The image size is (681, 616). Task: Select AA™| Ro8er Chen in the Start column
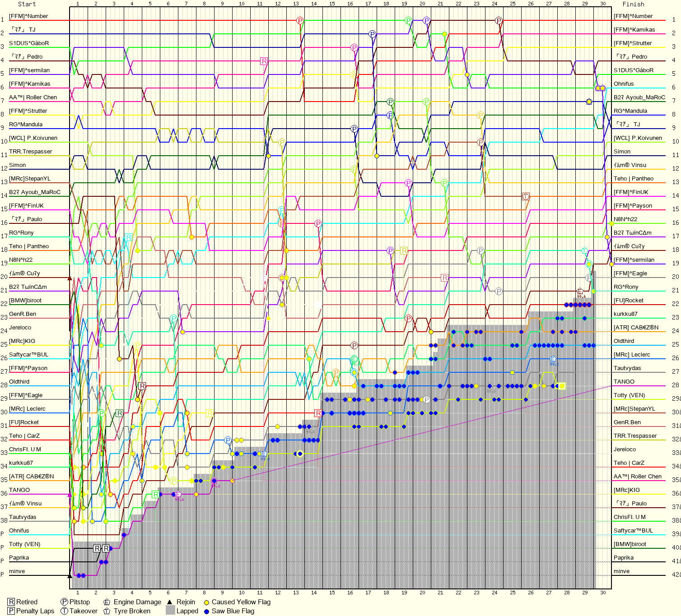click(x=33, y=97)
